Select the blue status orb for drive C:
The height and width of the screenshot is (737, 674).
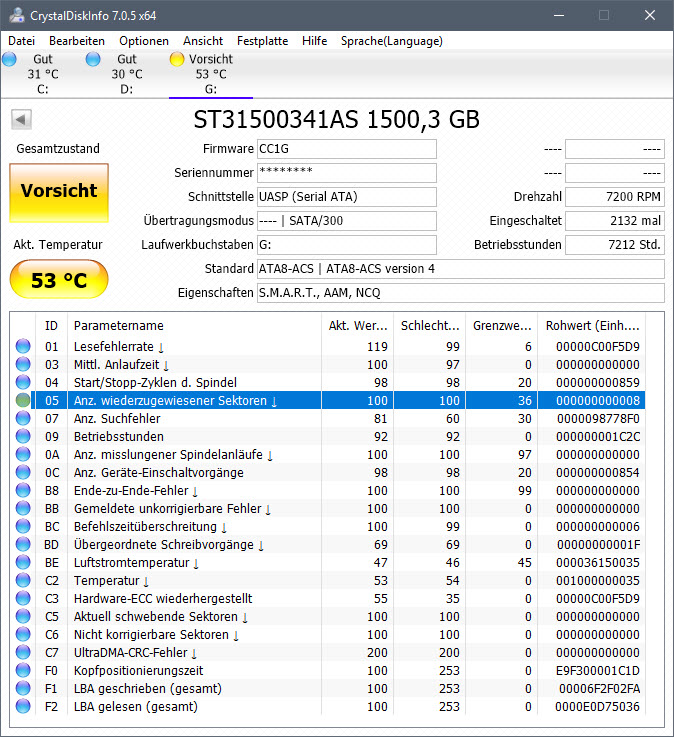(9, 59)
